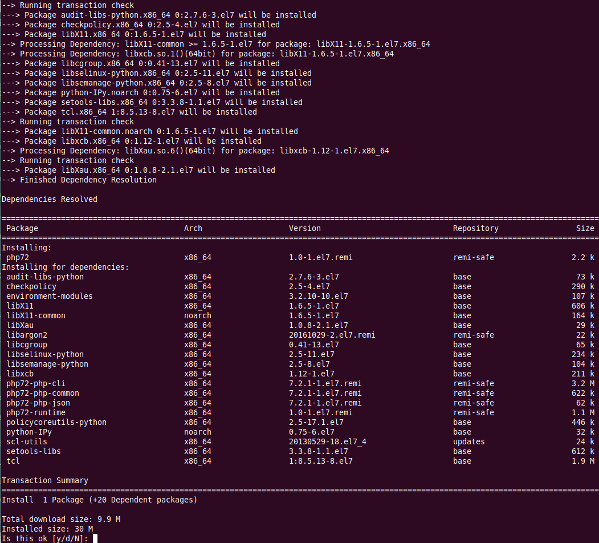Click the 'checkpolicy' package row name

(x=31, y=286)
